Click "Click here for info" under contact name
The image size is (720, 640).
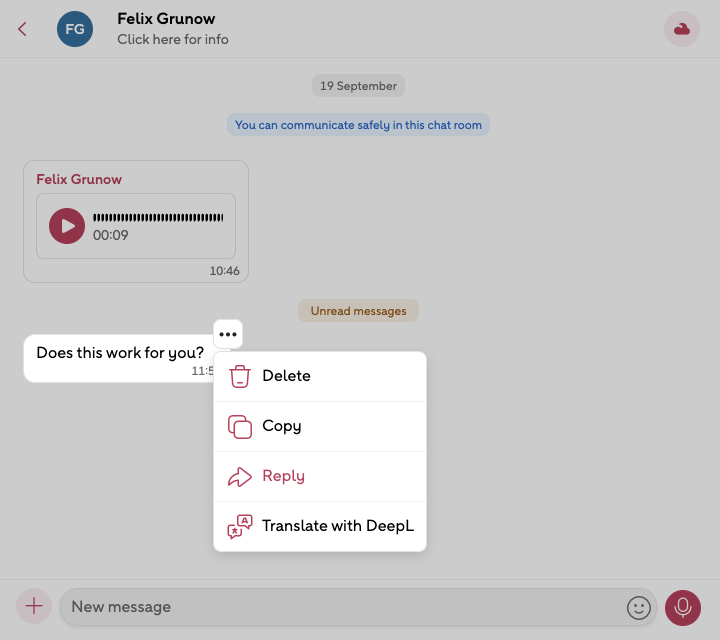pyautogui.click(x=172, y=40)
